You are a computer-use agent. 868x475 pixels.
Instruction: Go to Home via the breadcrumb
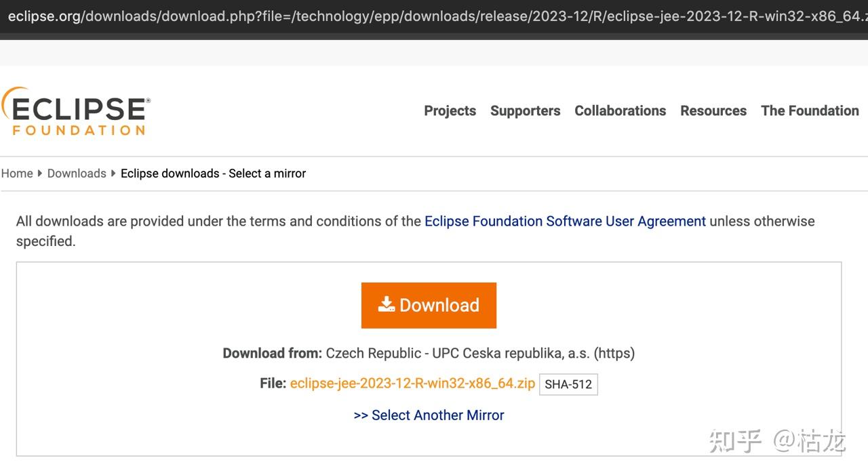tap(17, 173)
